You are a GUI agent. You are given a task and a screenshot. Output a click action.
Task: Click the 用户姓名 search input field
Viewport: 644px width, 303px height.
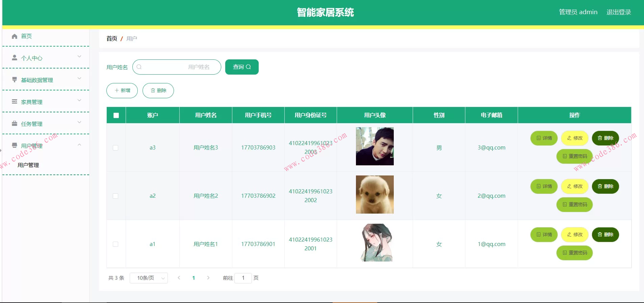(177, 67)
